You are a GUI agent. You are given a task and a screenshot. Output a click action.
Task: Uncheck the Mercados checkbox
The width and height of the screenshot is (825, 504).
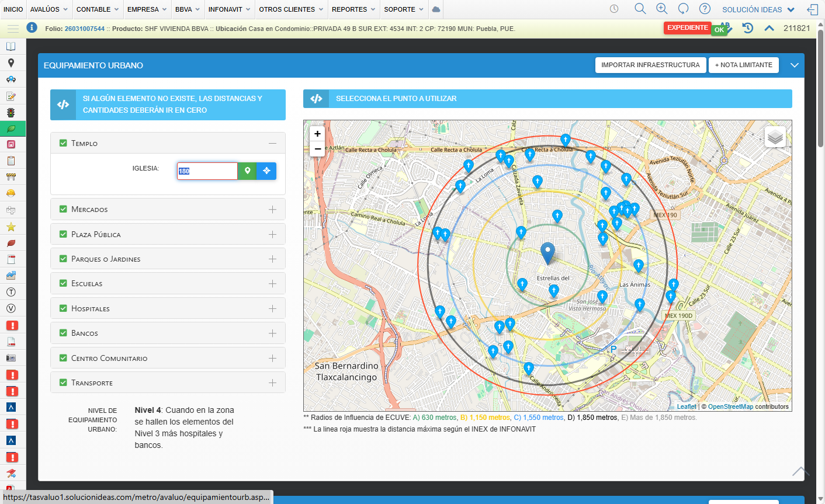coord(63,209)
